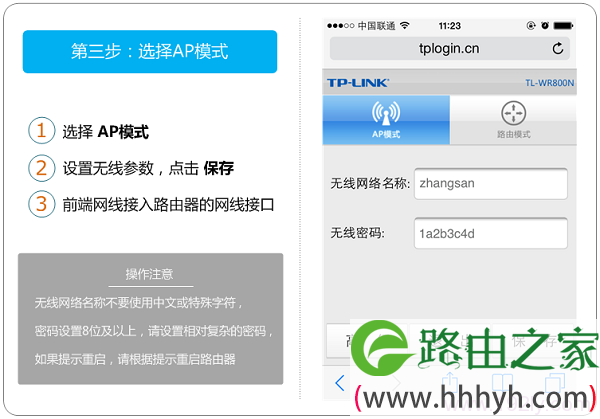Tap the Wi-Fi signal icon in status bar
This screenshot has height=419, width=600.
pos(404,26)
